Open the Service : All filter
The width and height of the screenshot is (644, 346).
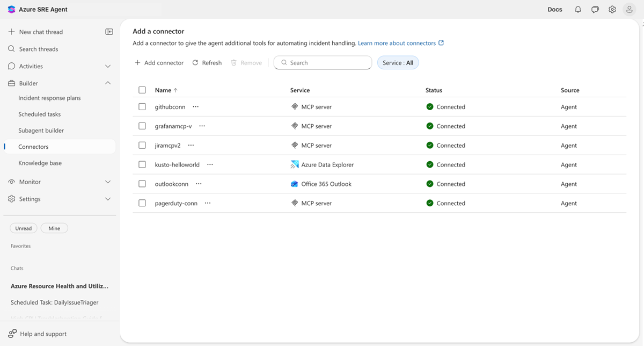pyautogui.click(x=398, y=63)
